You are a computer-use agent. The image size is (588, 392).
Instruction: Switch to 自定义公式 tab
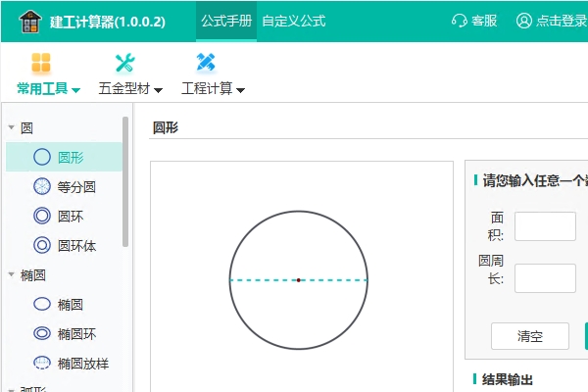[x=294, y=21]
